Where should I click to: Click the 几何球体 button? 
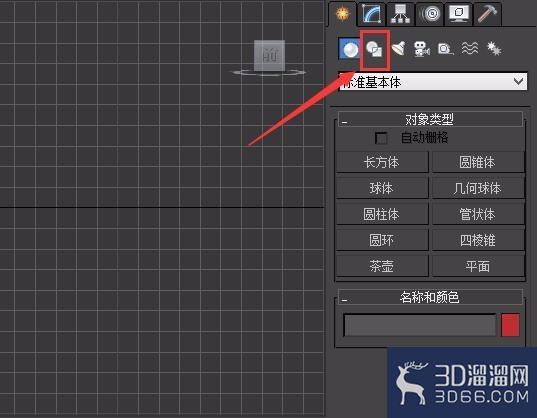[x=478, y=188]
